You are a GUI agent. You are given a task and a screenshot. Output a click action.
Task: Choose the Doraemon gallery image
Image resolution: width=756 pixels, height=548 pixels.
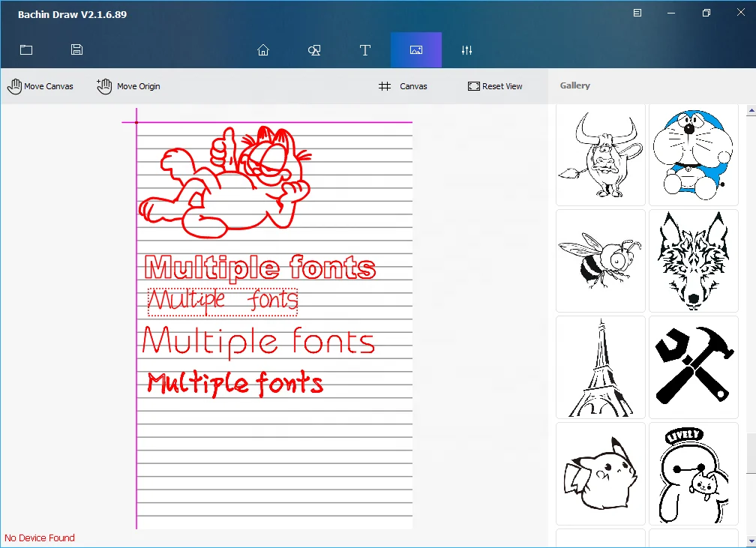point(693,154)
